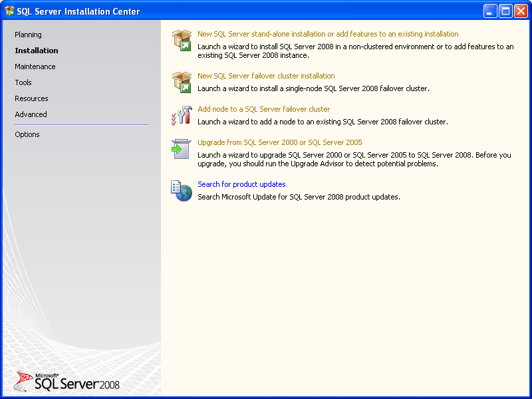Click the Upgrade from SQL Server icon
The image size is (532, 399).
(182, 148)
